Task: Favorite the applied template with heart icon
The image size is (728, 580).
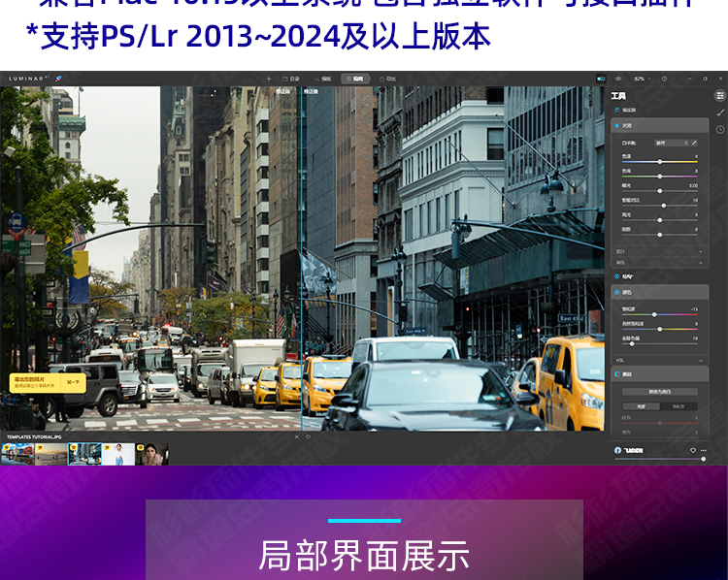Action: point(693,450)
